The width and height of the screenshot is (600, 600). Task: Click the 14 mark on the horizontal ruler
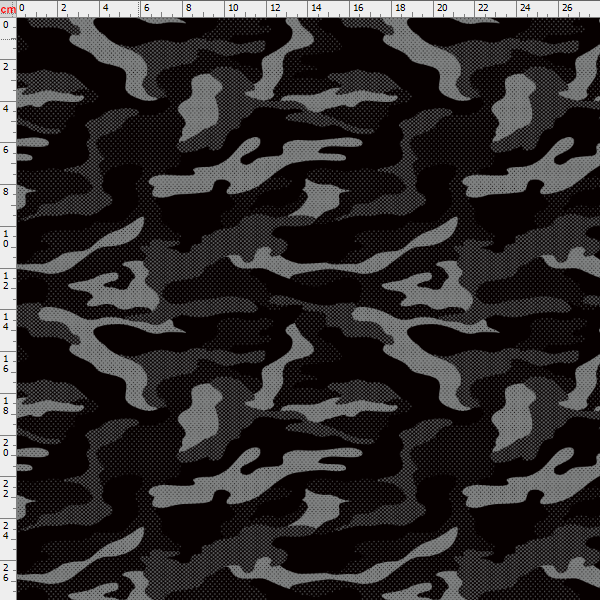click(x=316, y=7)
